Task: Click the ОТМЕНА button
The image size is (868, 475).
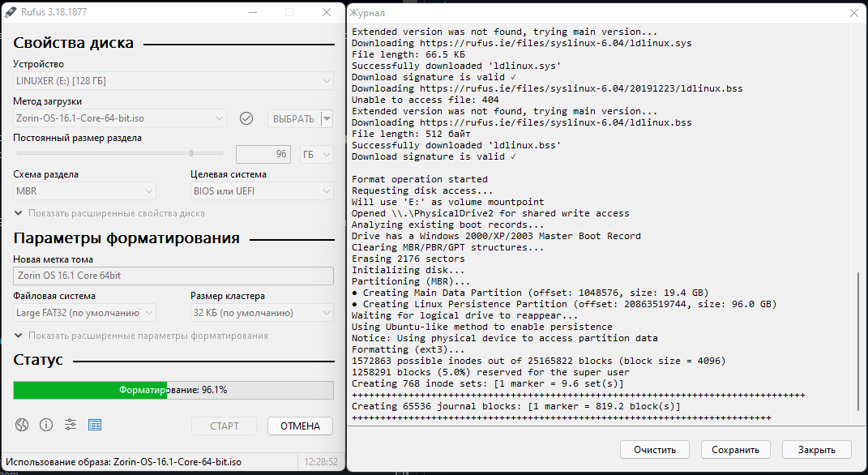Action: click(300, 426)
